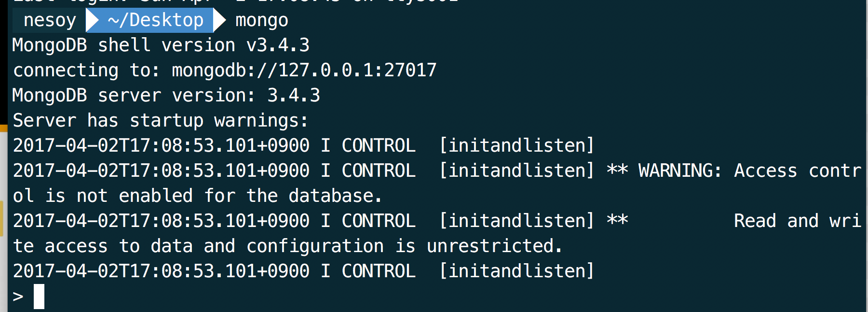Click the ~/Desktop blue path segment
Viewport: 868px width, 312px height.
pos(155,20)
